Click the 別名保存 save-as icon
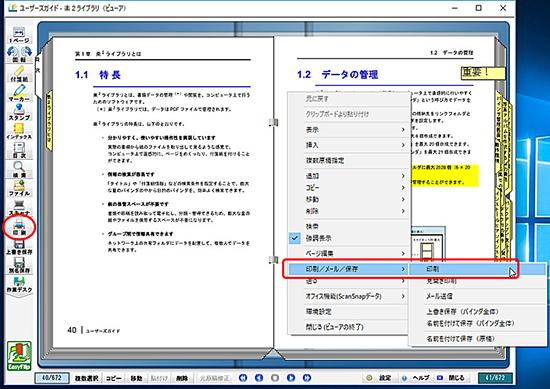 point(19,265)
